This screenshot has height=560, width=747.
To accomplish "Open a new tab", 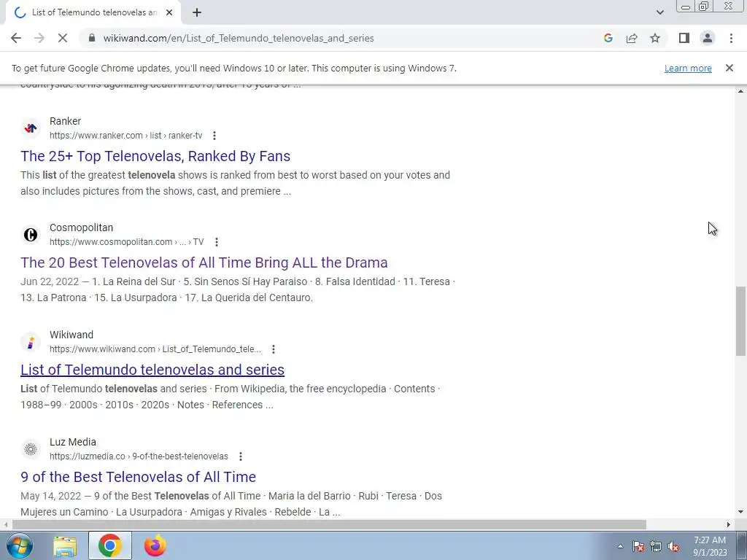I will [197, 12].
